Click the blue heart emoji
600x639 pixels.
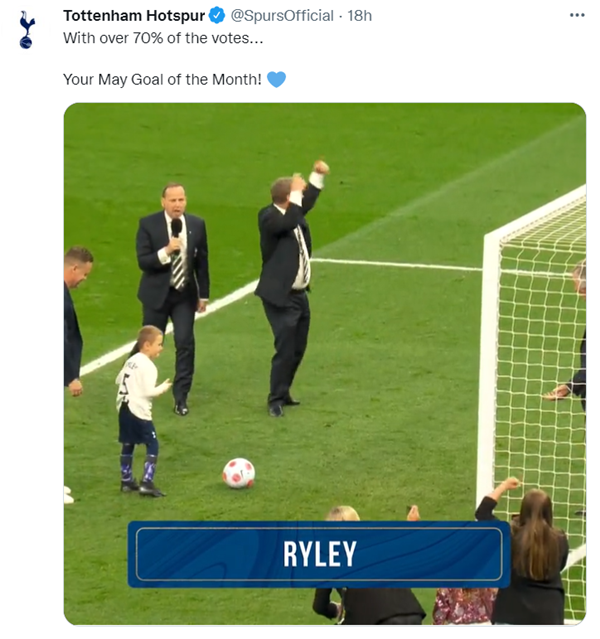(x=276, y=79)
